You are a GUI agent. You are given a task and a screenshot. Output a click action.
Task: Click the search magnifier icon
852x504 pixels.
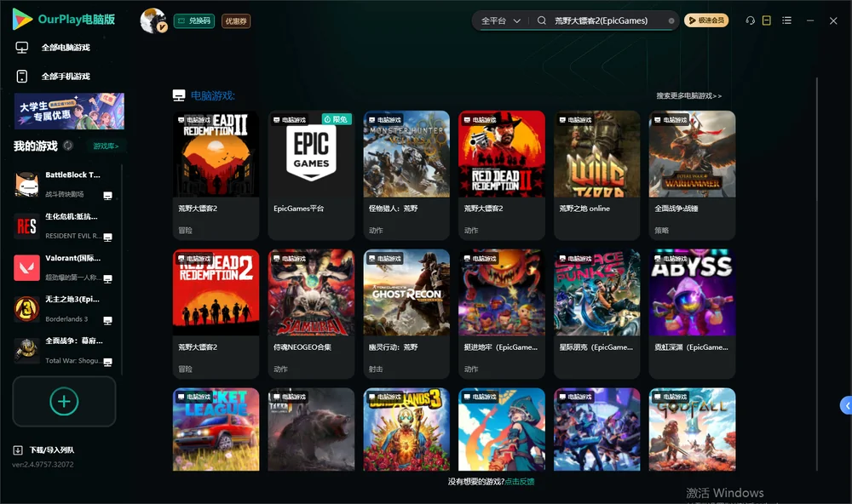click(542, 20)
